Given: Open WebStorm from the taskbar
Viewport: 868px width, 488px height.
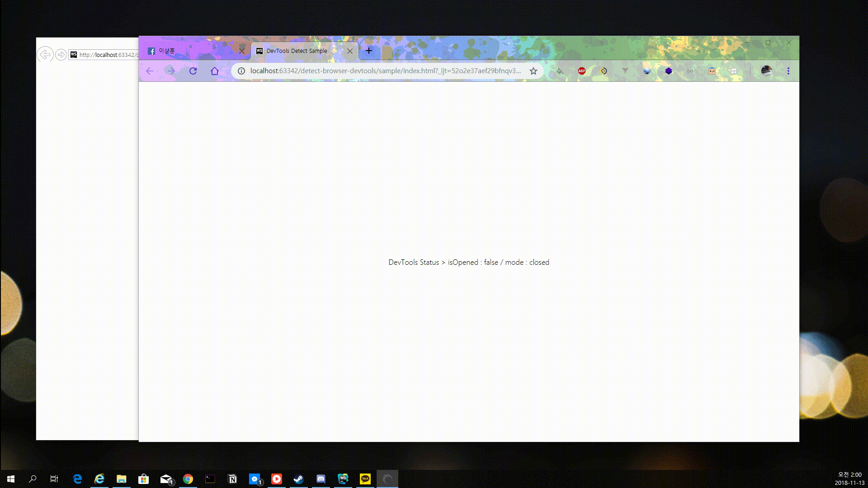Looking at the screenshot, I should pyautogui.click(x=343, y=479).
